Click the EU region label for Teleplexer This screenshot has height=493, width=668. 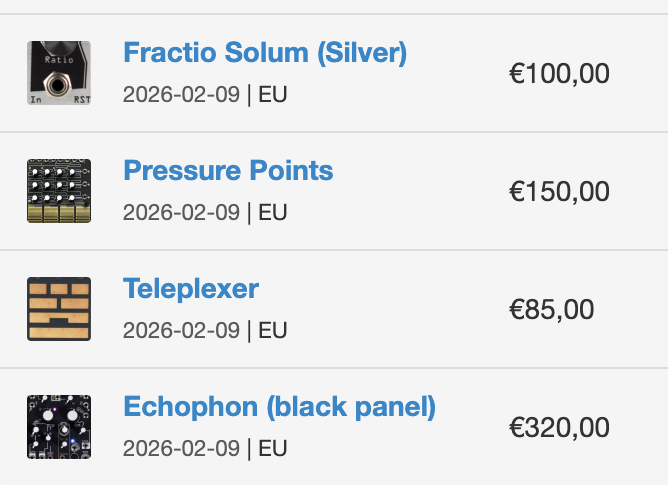(273, 331)
